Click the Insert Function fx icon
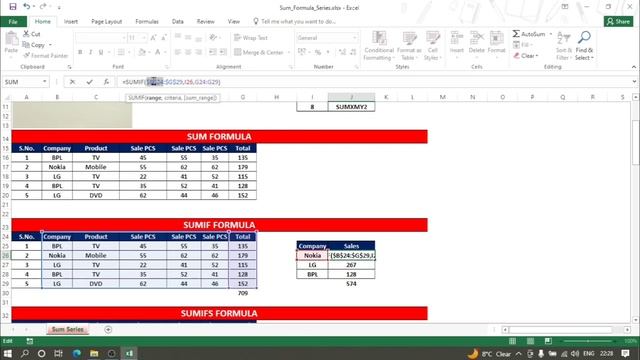 (x=106, y=82)
